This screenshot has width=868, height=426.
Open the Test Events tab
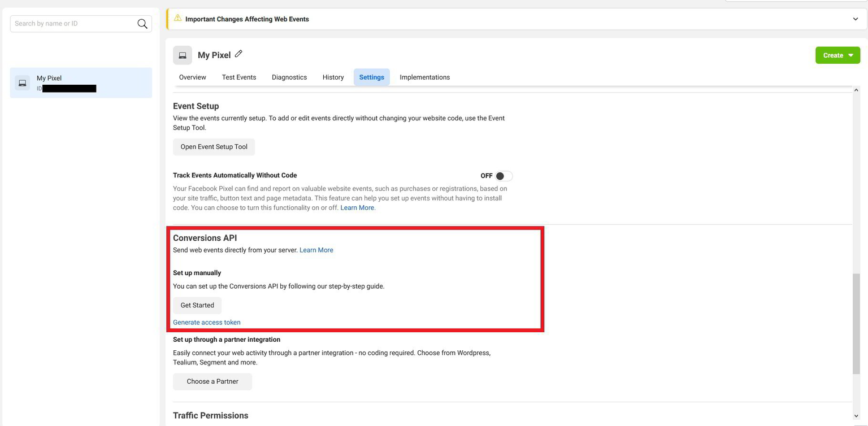(239, 77)
